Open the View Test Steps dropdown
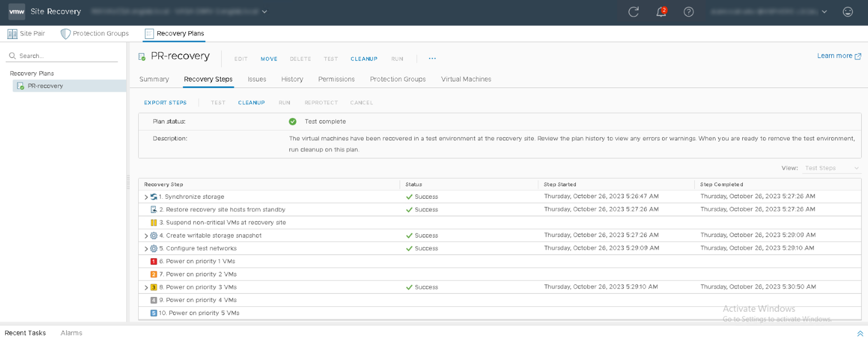This screenshot has width=868, height=337. [831, 168]
